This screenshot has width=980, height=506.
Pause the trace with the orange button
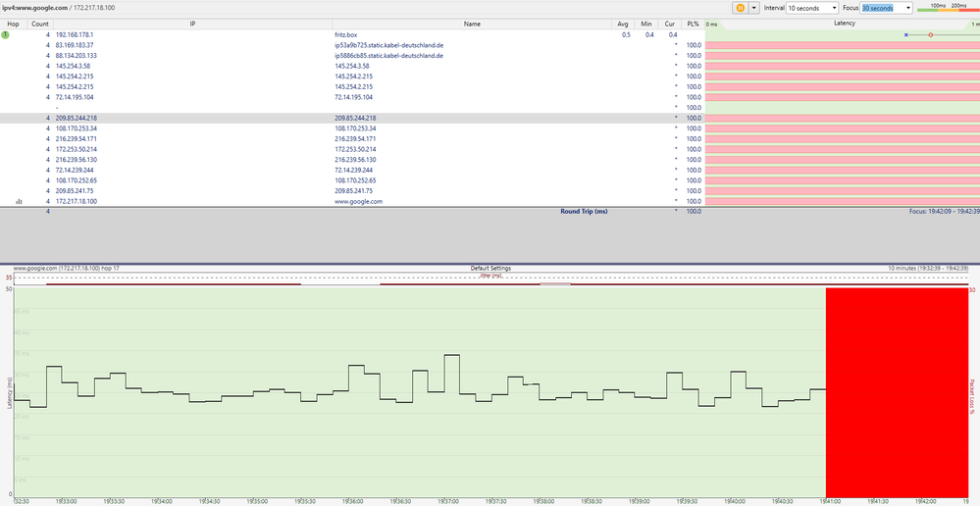741,8
